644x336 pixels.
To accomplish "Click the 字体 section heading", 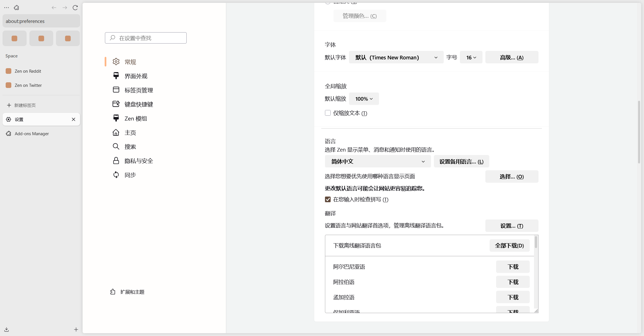I will (x=330, y=45).
